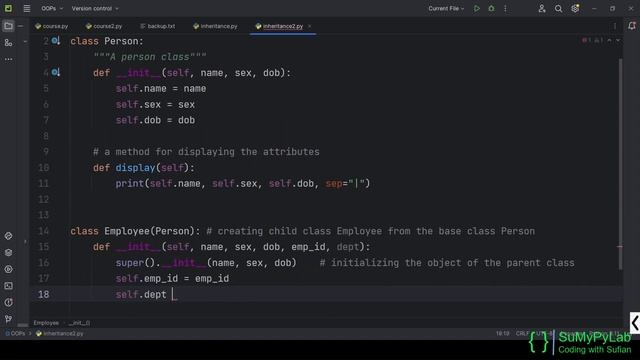Click 'self.name = name' on line 5
Screen dimensions: 640x360
(x=161, y=89)
